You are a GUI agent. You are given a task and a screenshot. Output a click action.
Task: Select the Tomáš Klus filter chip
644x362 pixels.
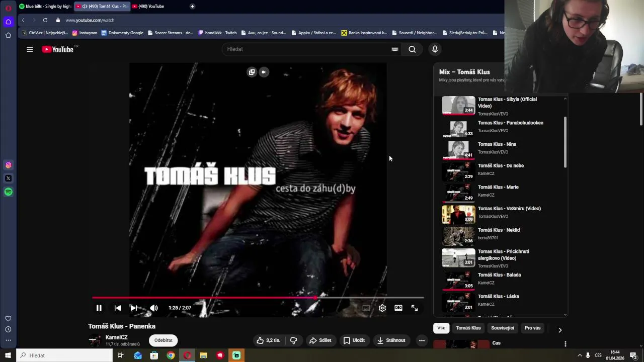point(468,328)
